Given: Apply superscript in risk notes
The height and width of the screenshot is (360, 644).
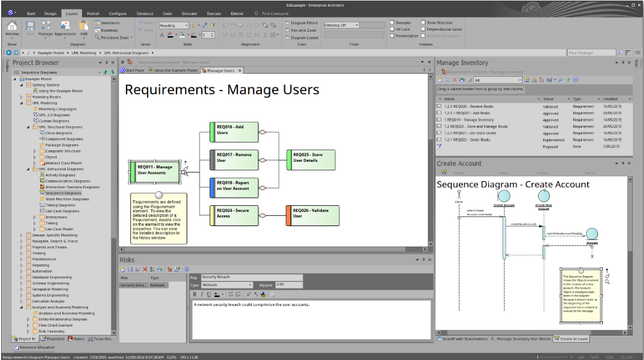Looking at the screenshot, I should [248, 294].
